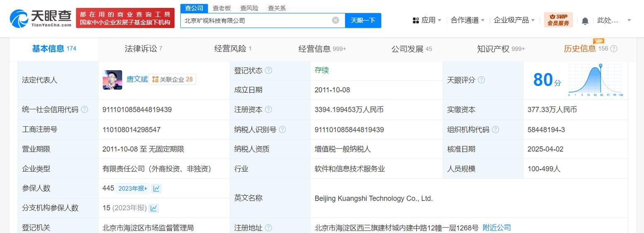
Task: Open 分支机构参保人数 trend chart icon
Action: (153, 208)
